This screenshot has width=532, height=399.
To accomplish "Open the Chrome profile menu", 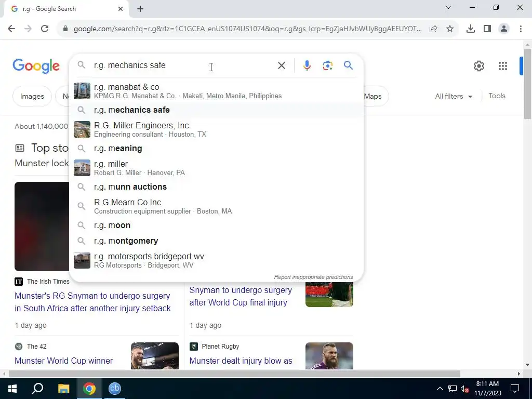I will (504, 29).
